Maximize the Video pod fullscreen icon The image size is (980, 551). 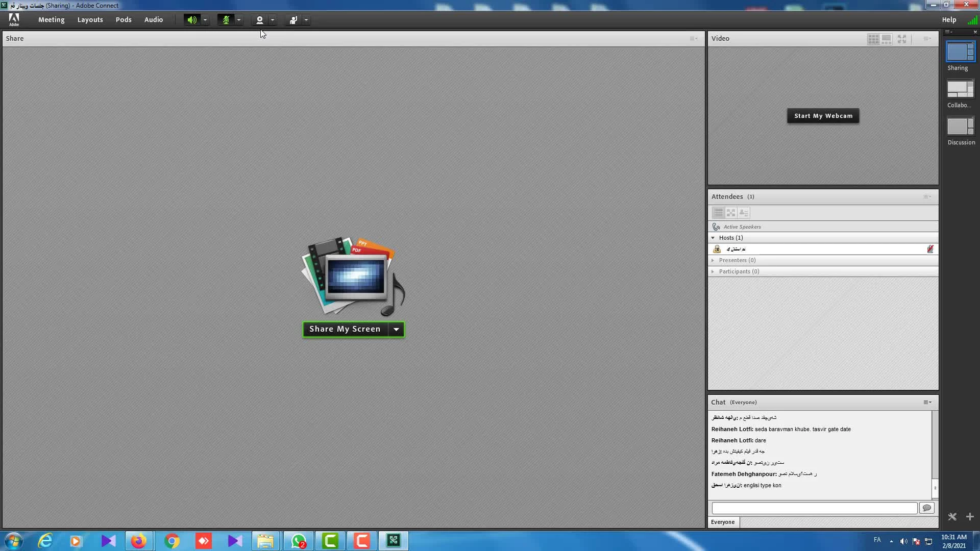click(x=902, y=39)
